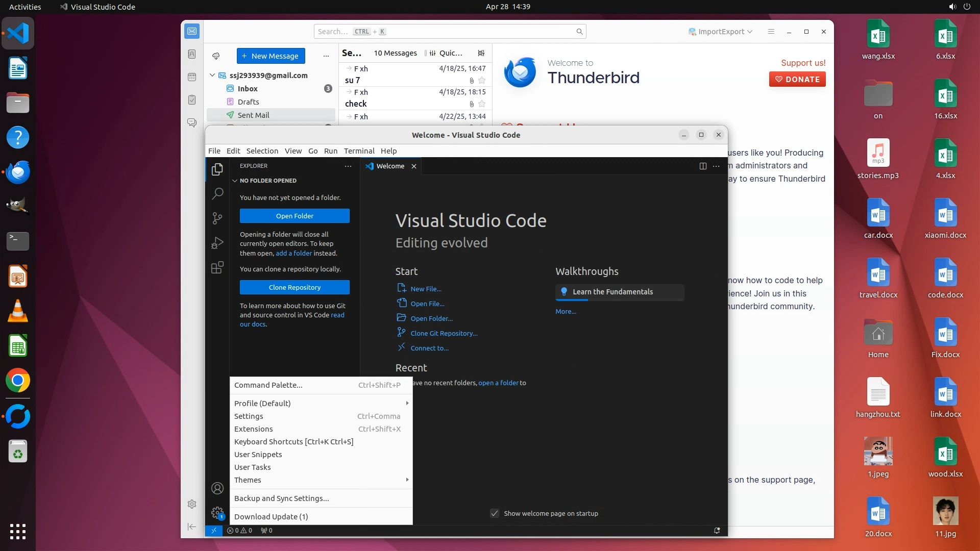Click the split editor right icon
The height and width of the screenshot is (551, 980).
(703, 166)
